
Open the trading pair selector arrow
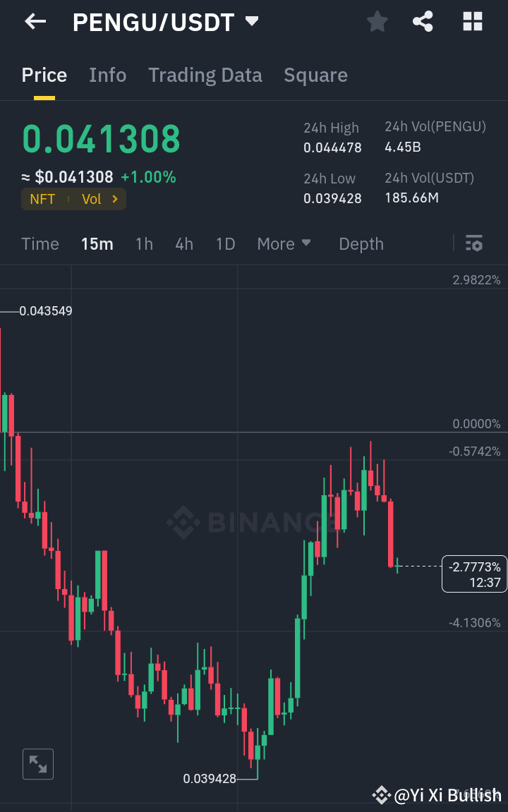tap(251, 21)
